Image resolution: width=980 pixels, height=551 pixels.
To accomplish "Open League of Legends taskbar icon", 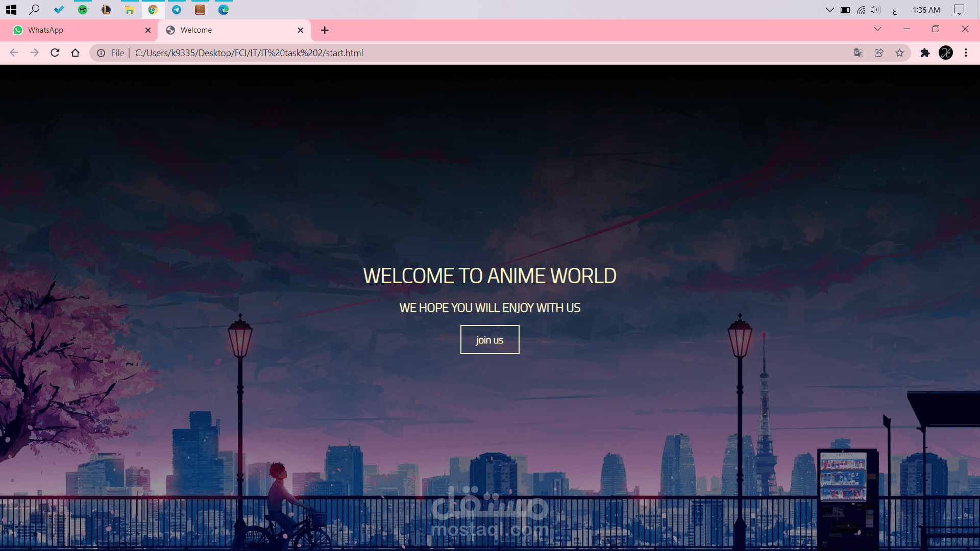I will [x=106, y=10].
